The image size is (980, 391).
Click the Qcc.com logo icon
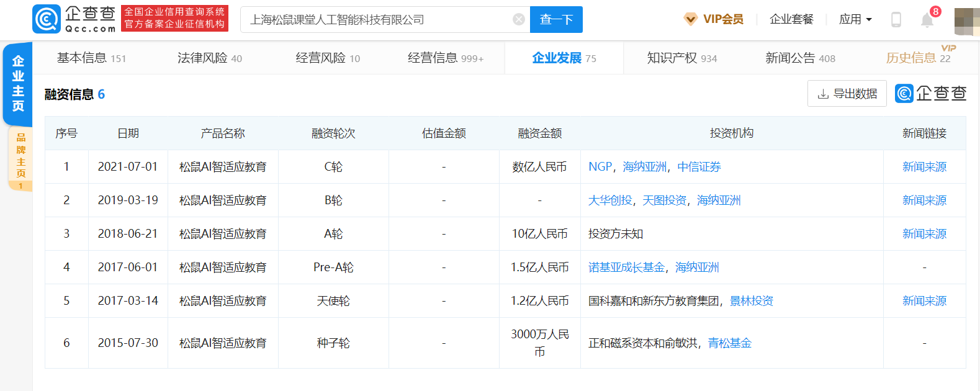pos(47,19)
